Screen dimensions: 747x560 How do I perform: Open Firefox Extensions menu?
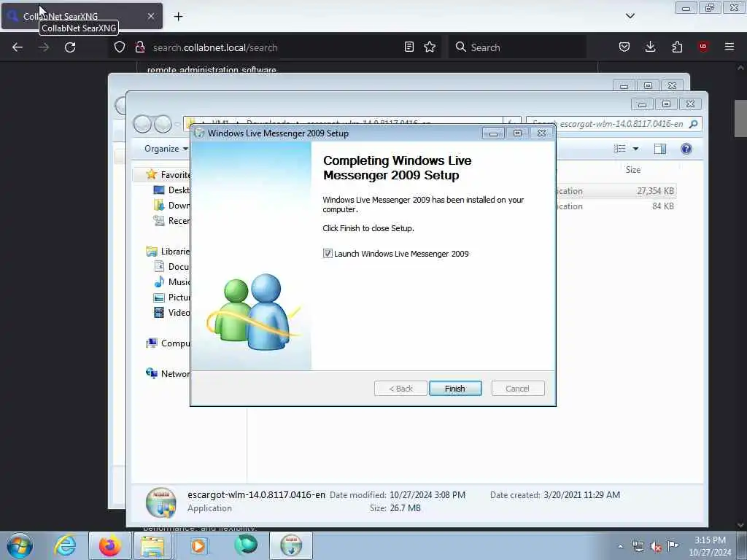pyautogui.click(x=677, y=47)
